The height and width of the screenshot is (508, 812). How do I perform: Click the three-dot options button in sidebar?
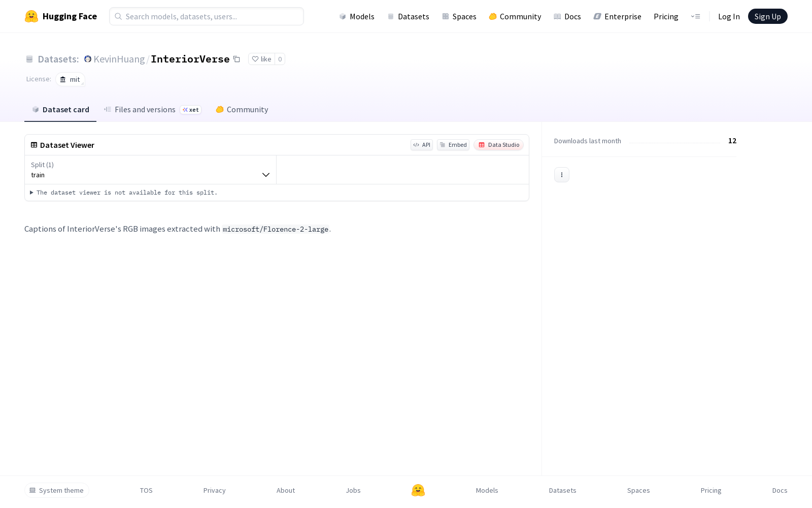tap(562, 175)
